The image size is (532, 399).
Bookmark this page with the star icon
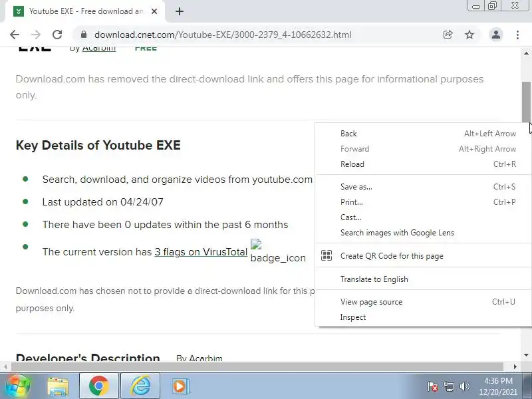[469, 35]
